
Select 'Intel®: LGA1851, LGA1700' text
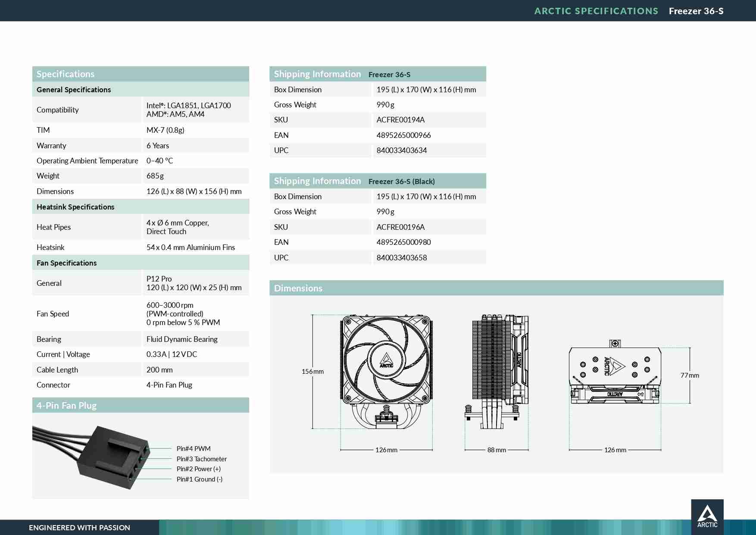click(x=189, y=106)
